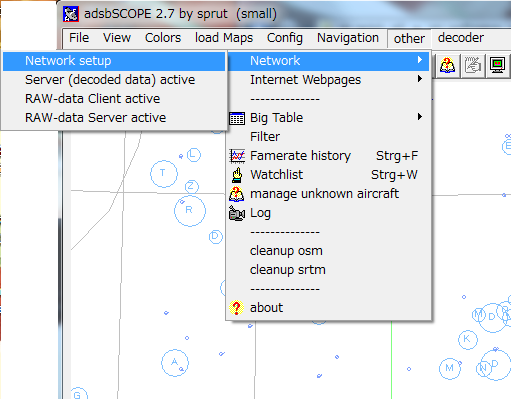Click the Log camera icon

click(237, 213)
